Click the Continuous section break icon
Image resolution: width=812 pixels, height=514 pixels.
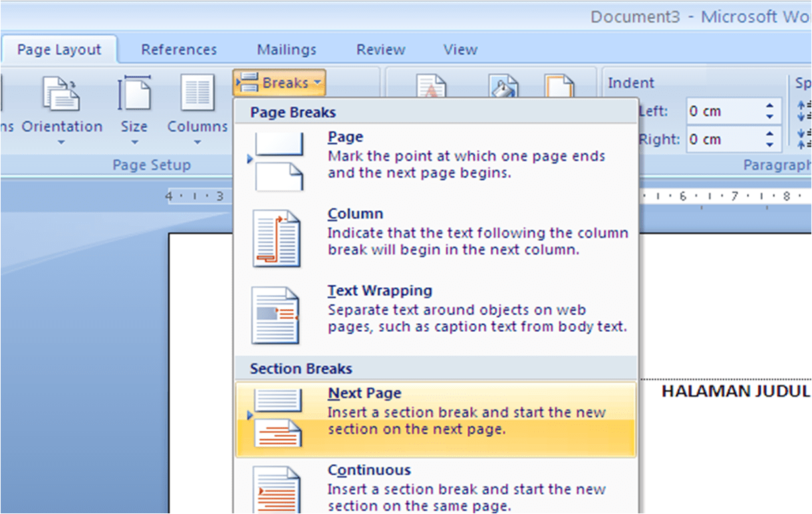(x=276, y=489)
